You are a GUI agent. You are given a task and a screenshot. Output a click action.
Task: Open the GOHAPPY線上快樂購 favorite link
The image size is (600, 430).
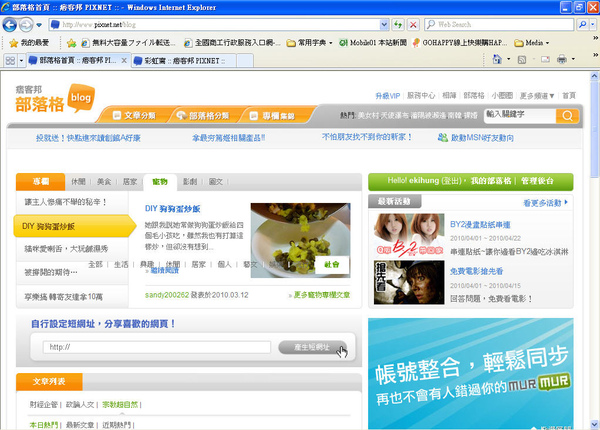460,43
